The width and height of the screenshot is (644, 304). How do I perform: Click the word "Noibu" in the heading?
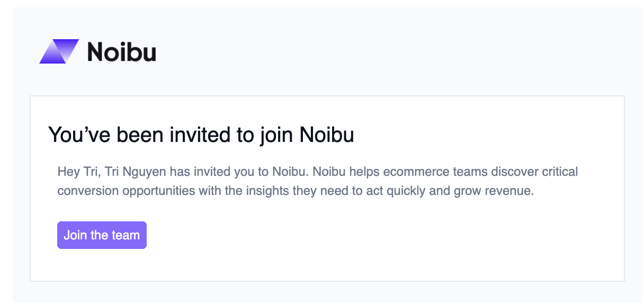(327, 135)
